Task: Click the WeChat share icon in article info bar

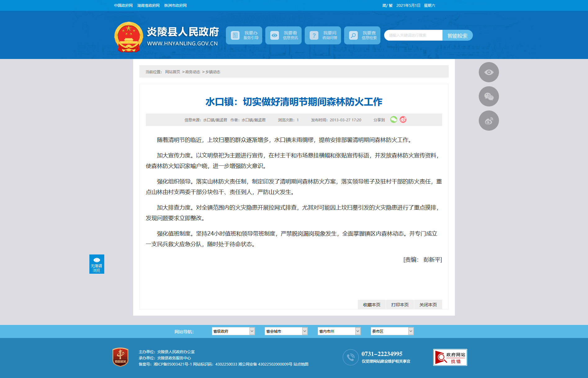Action: coord(394,119)
